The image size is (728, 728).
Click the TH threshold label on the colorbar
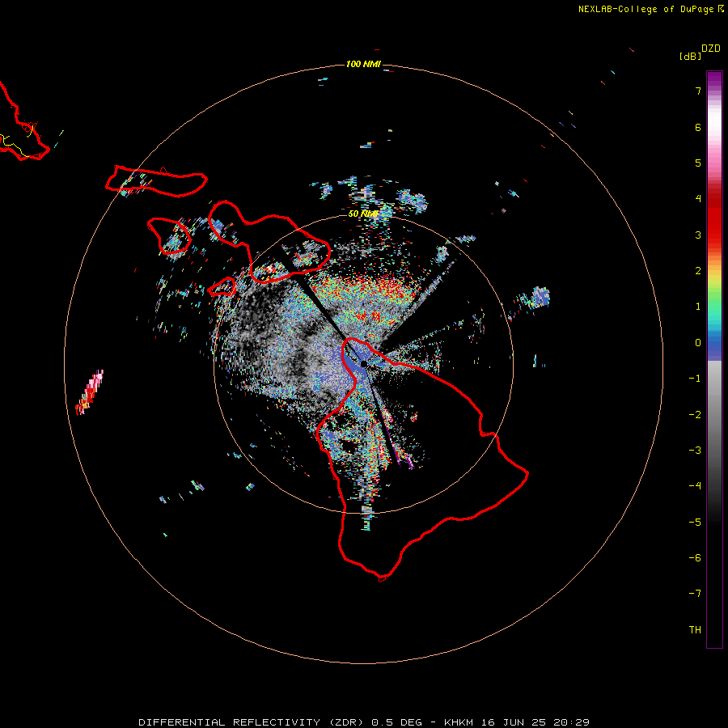tap(695, 630)
